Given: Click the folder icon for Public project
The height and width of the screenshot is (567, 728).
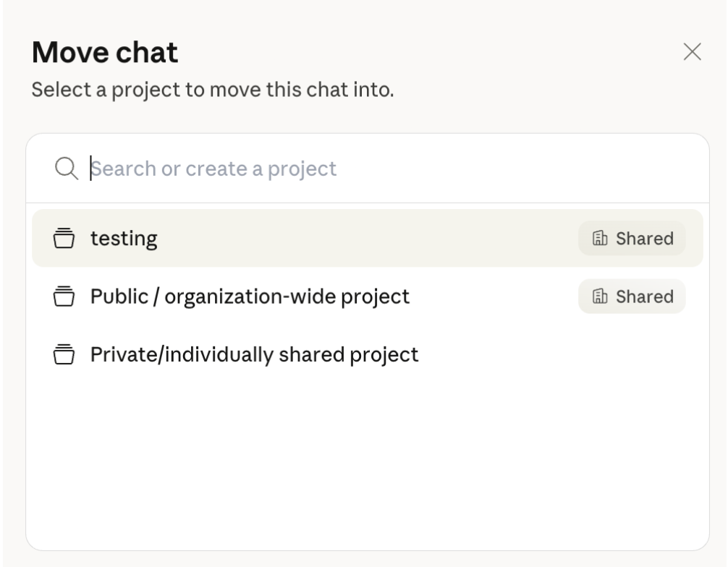Looking at the screenshot, I should coord(65,297).
